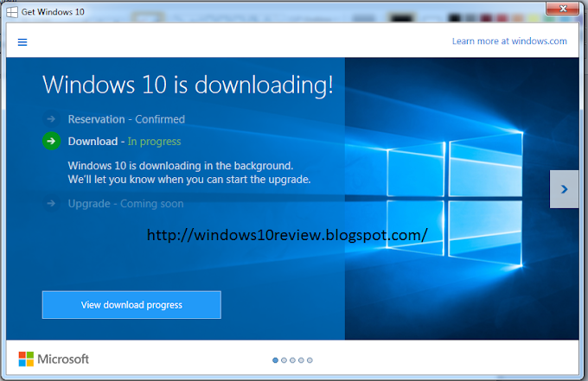Click the Windows icon in title bar

click(x=12, y=12)
